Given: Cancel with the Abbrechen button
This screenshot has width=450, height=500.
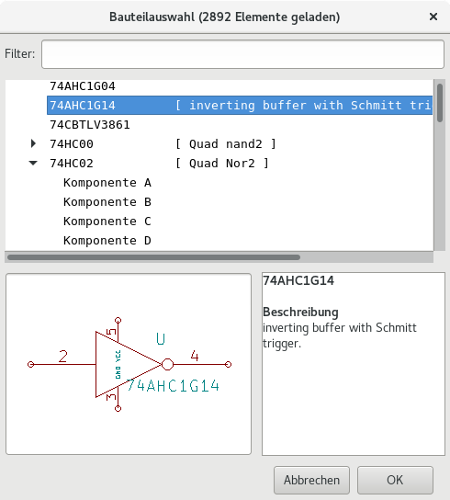Looking at the screenshot, I should tap(312, 480).
